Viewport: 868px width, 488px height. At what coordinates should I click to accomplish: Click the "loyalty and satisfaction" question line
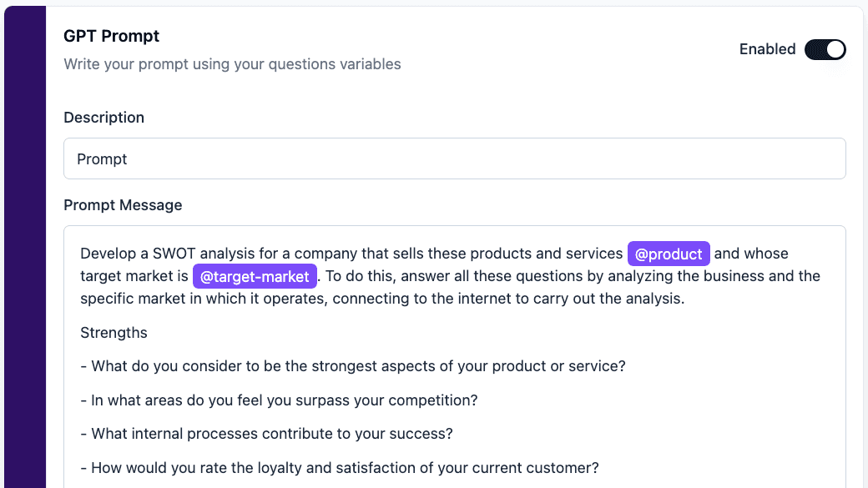tap(340, 468)
